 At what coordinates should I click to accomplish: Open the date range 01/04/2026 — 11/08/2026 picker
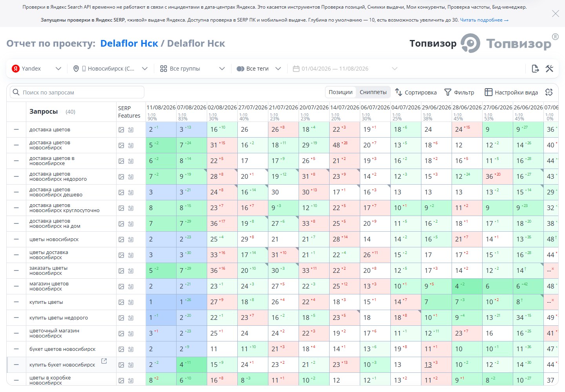point(345,69)
